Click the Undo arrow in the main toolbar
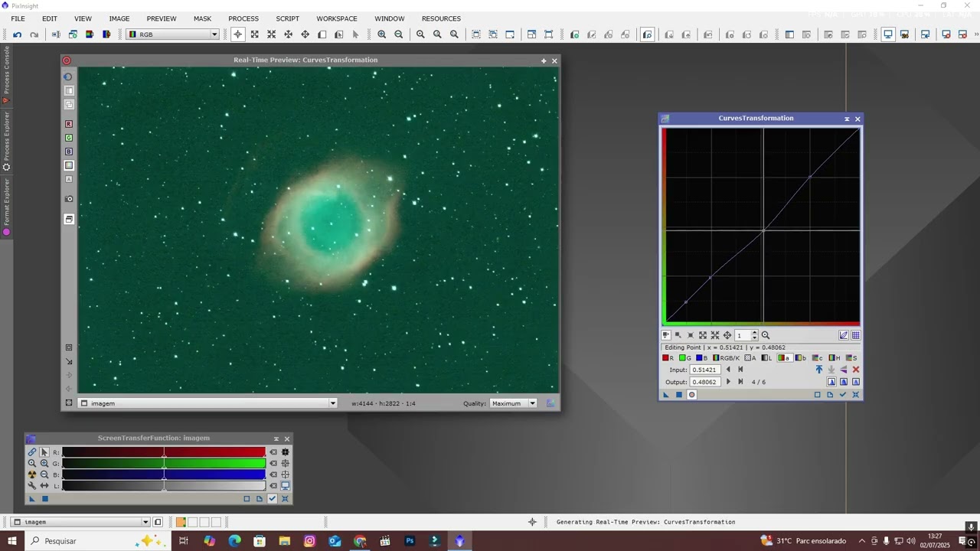This screenshot has height=551, width=980. [x=17, y=34]
